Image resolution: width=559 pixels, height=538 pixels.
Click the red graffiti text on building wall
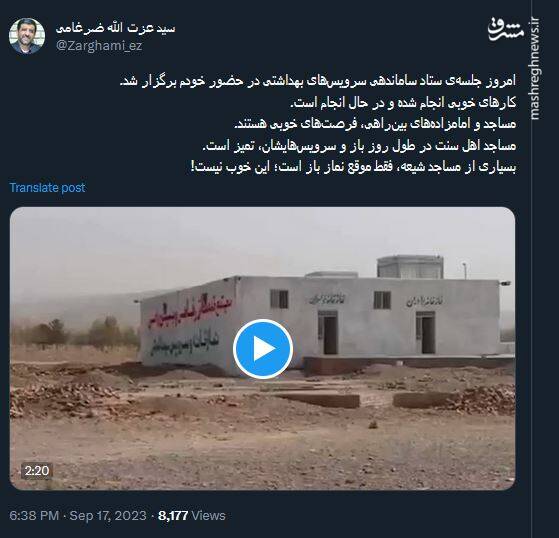pos(190,310)
